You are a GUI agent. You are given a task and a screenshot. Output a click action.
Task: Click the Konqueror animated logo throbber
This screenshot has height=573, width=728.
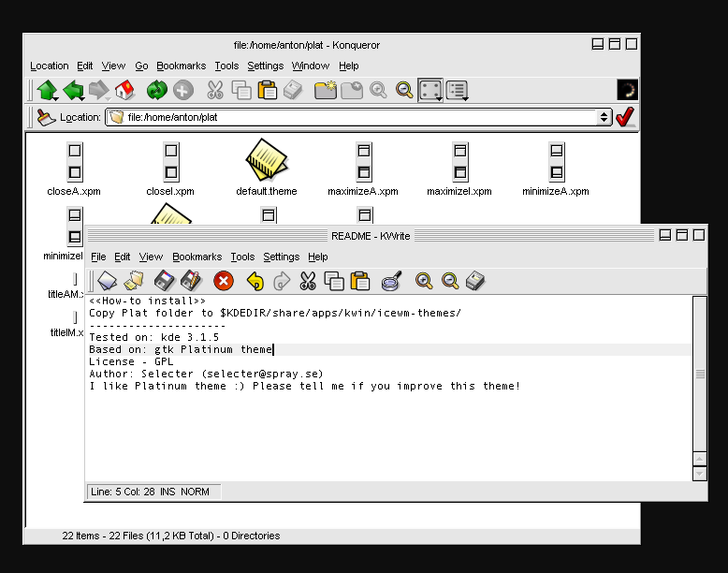[627, 90]
